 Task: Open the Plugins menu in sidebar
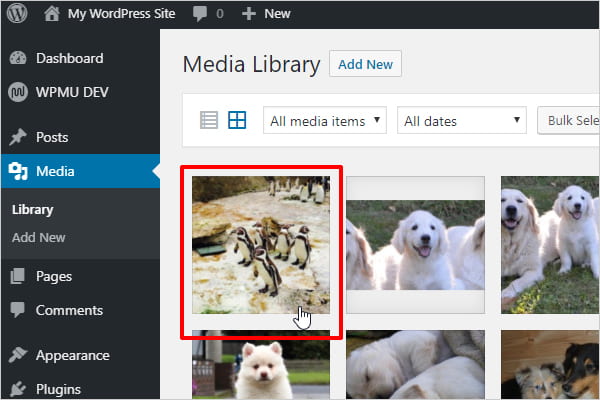[58, 389]
